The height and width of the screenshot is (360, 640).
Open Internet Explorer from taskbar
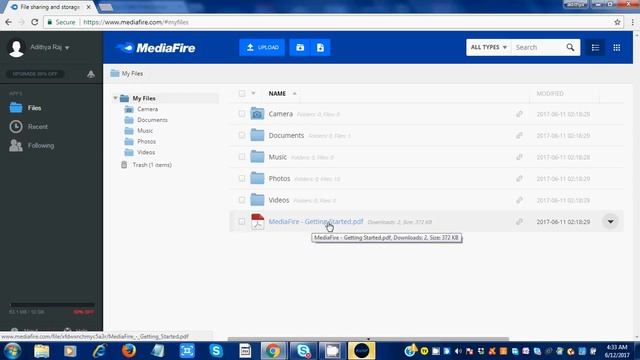tap(100, 351)
